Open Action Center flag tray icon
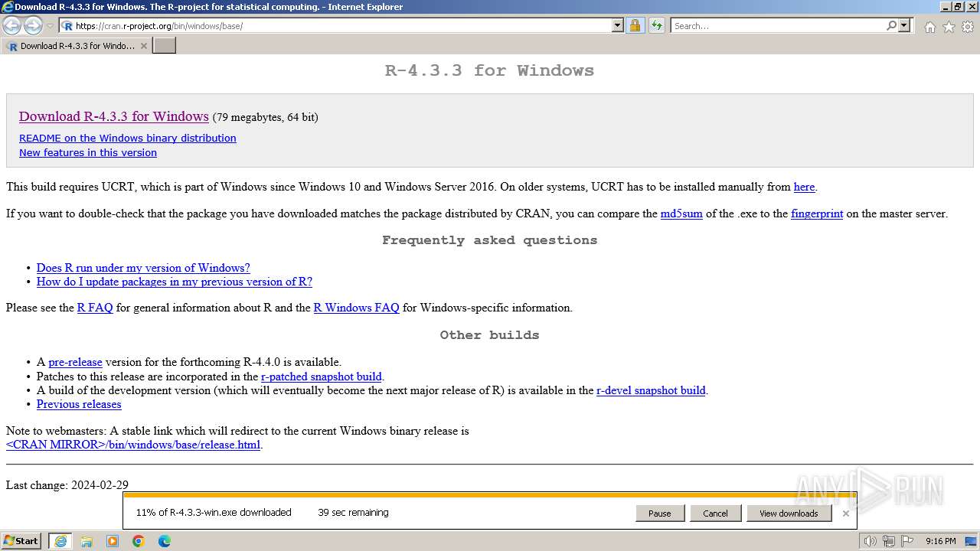The width and height of the screenshot is (980, 551). [906, 541]
